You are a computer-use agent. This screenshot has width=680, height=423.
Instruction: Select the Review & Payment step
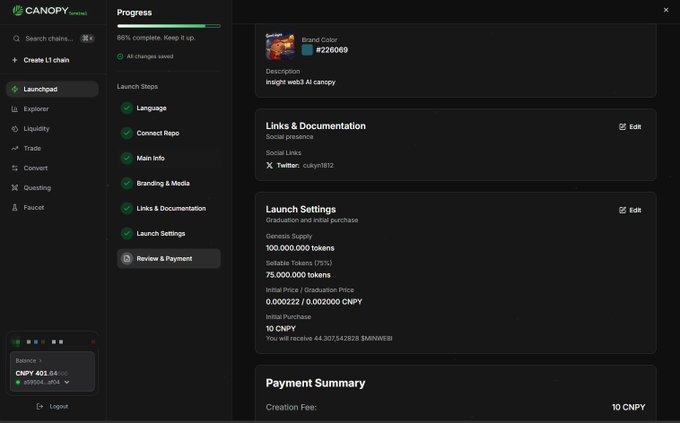[169, 259]
